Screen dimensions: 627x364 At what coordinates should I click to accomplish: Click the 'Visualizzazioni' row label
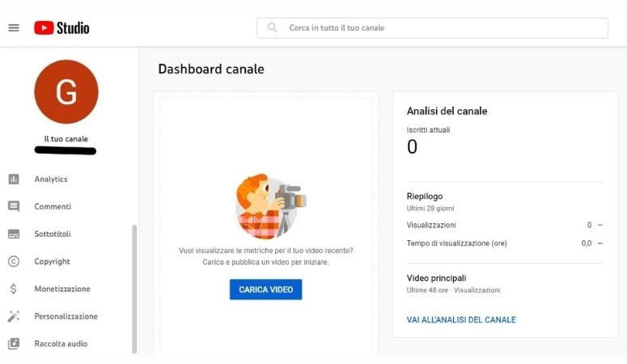[431, 225]
